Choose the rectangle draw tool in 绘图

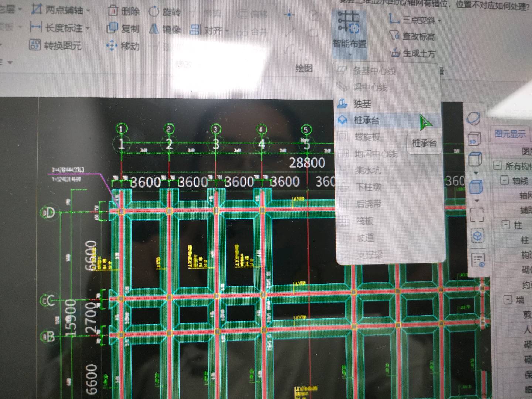313,33
